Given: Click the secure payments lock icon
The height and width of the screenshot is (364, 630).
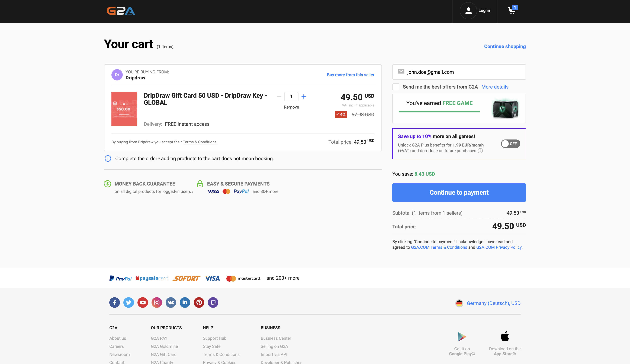Looking at the screenshot, I should pyautogui.click(x=200, y=184).
